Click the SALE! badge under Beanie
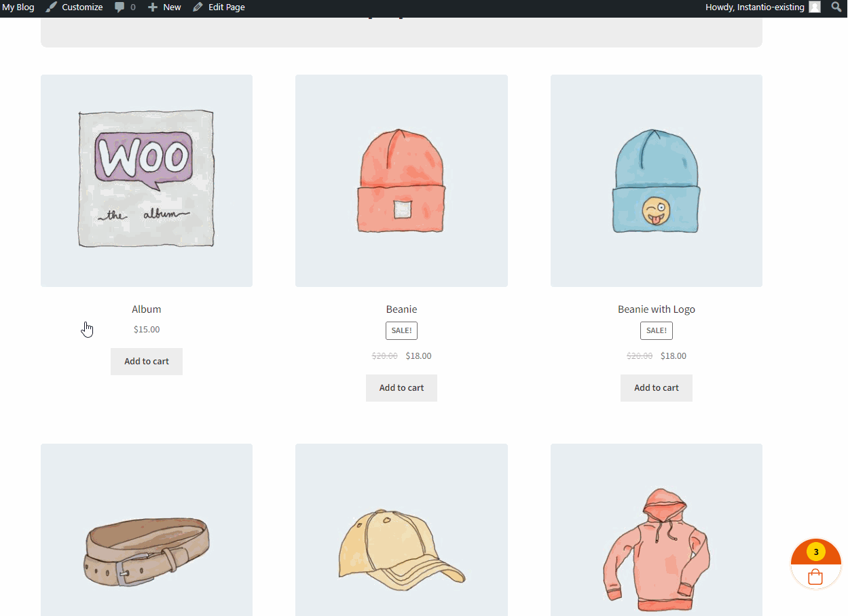The width and height of the screenshot is (848, 616). (401, 331)
